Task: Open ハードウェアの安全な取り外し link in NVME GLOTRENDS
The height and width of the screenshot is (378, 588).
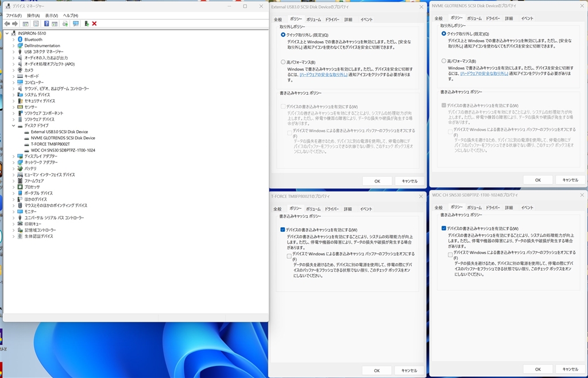Action: click(x=484, y=73)
